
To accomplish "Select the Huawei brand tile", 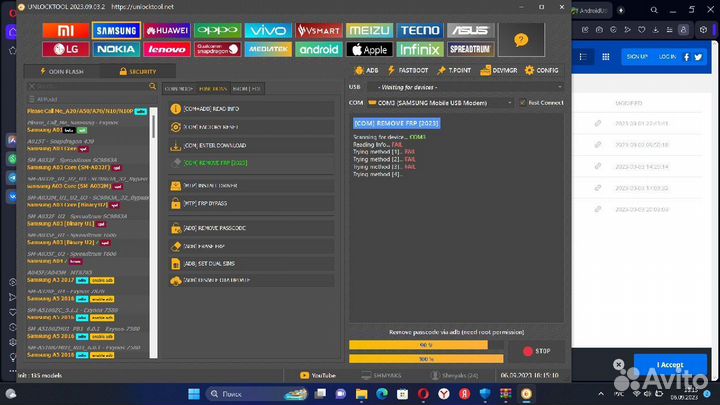I will tap(167, 31).
